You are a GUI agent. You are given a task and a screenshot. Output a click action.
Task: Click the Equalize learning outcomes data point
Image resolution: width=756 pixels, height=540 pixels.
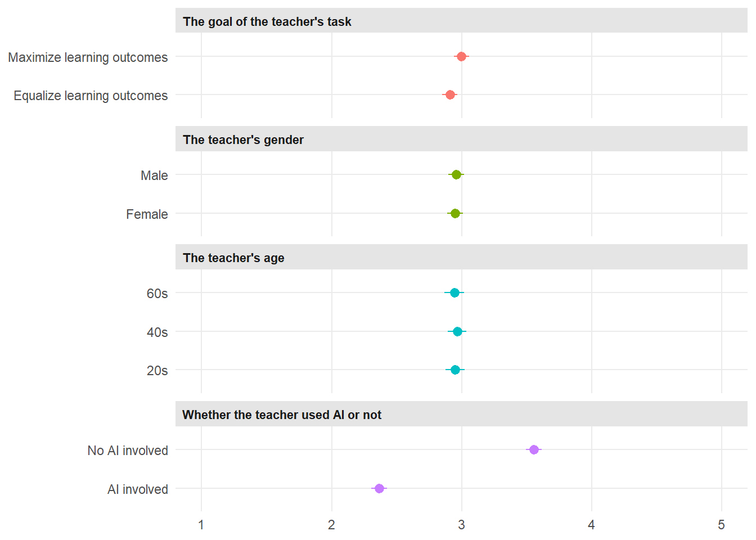(450, 94)
